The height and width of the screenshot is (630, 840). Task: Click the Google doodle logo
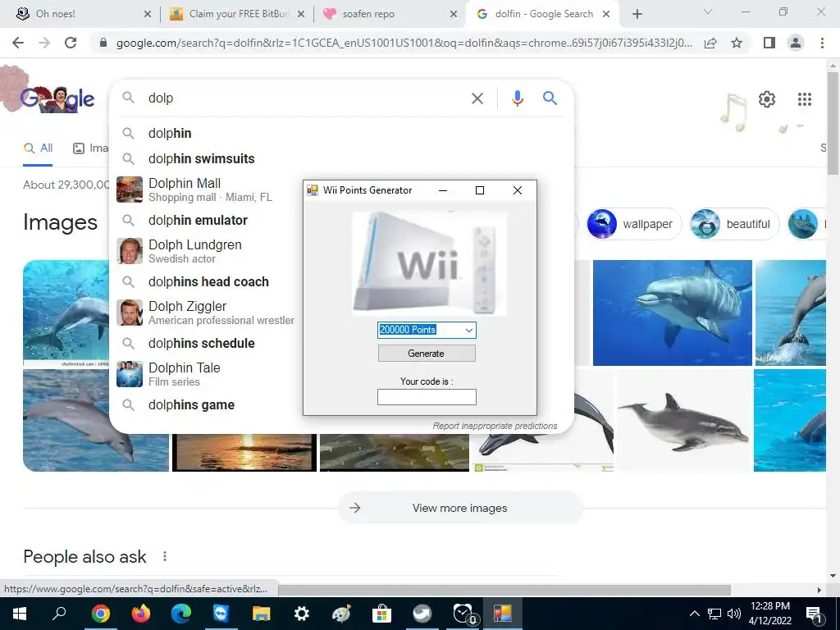click(x=57, y=98)
